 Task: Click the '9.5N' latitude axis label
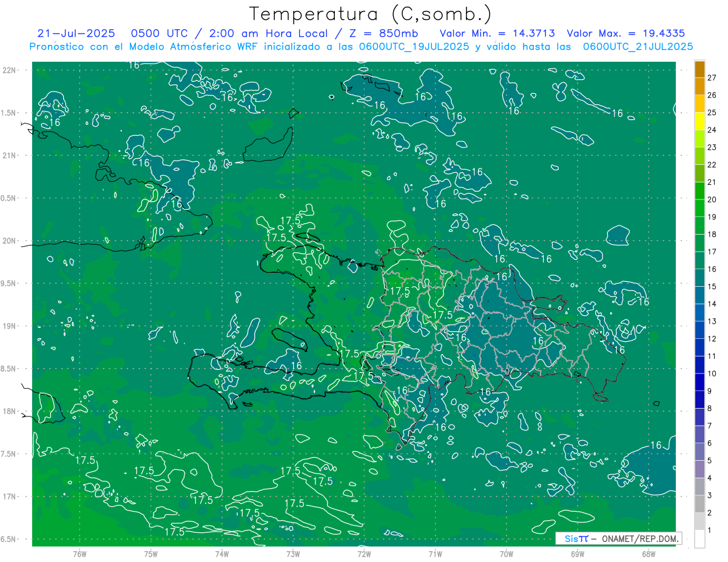pos(10,283)
